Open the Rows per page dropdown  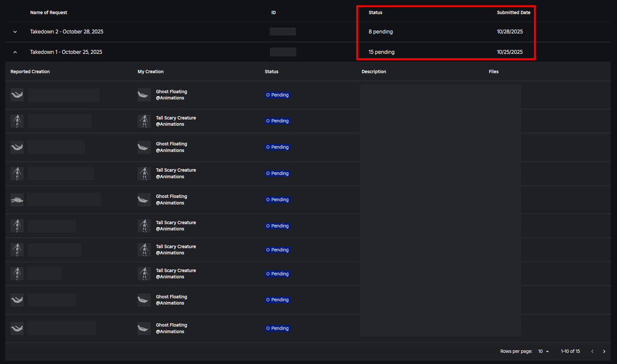543,352
